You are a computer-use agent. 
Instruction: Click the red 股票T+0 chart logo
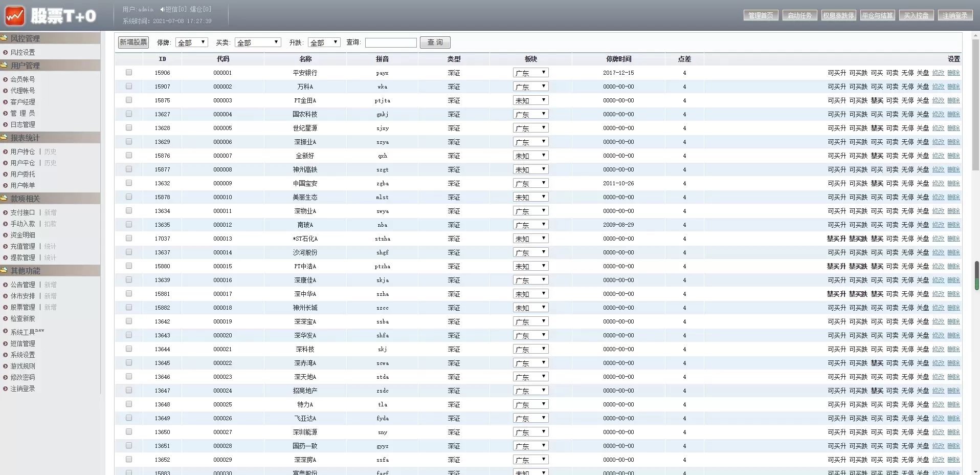pyautogui.click(x=15, y=16)
